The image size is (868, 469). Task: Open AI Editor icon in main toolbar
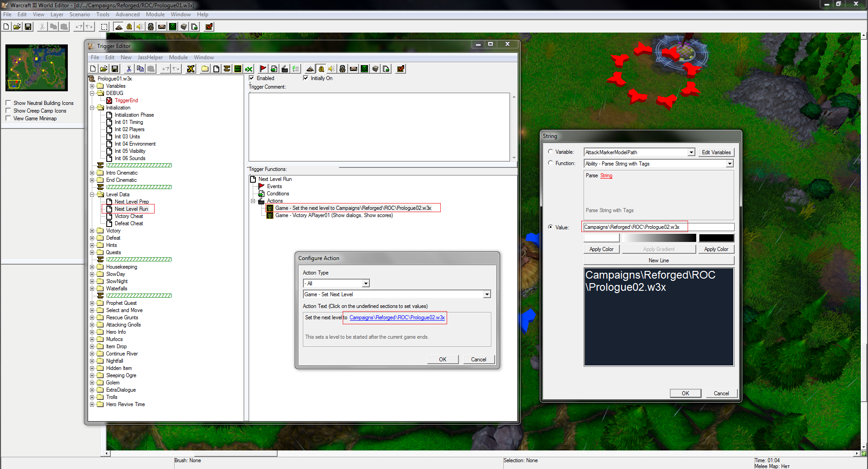tap(173, 27)
